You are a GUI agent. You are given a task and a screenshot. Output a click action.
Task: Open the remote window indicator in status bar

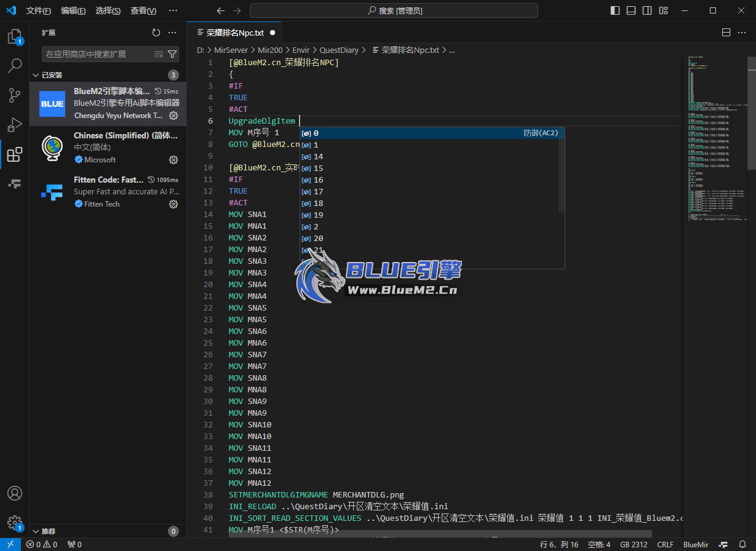(10, 544)
